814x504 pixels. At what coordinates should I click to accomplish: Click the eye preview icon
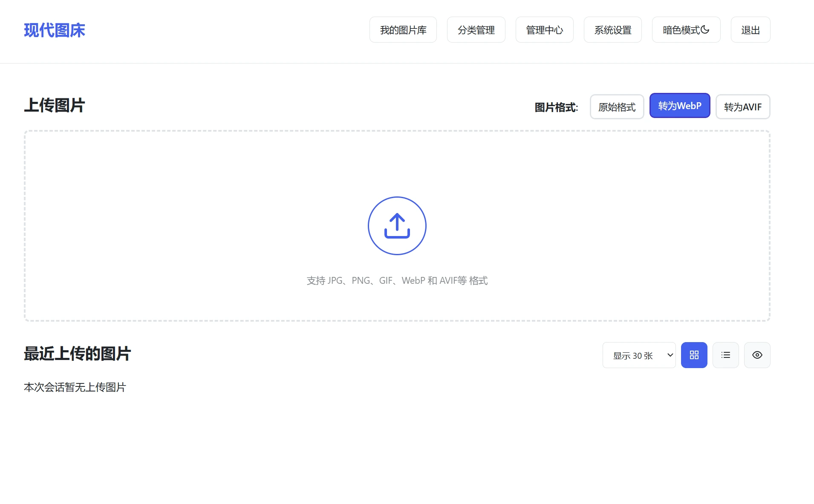[757, 355]
